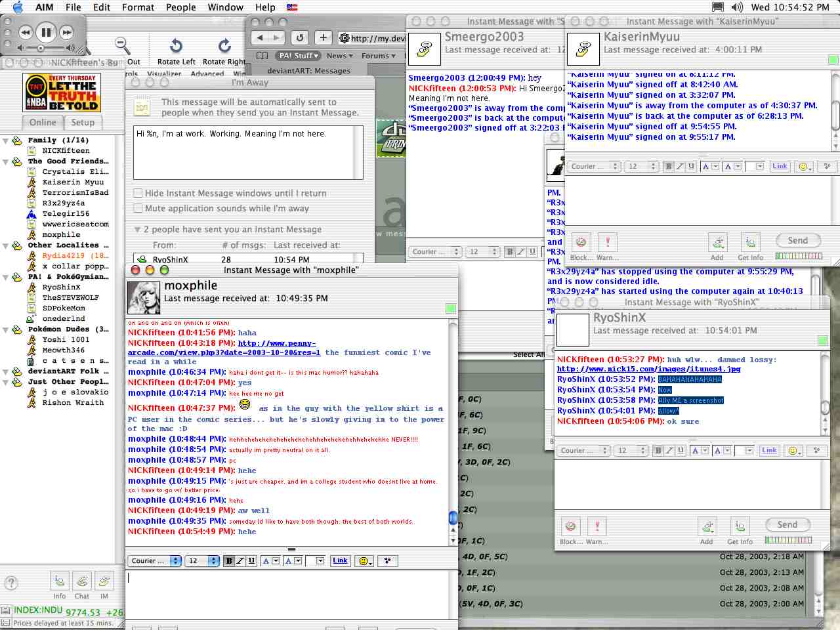Insert Link in KaiserinMyuu IM window

(x=780, y=166)
